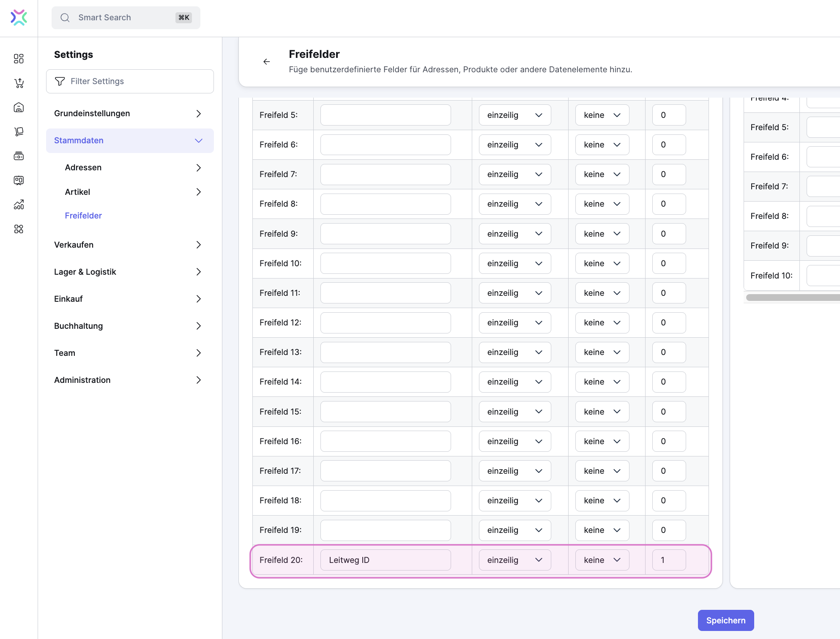Open the shopping cart sidebar icon
The width and height of the screenshot is (840, 639).
[19, 83]
